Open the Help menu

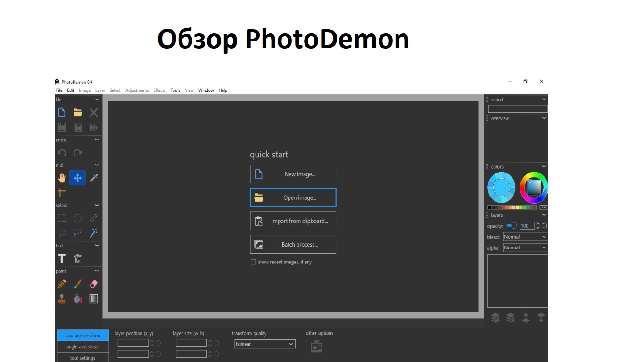pos(223,90)
